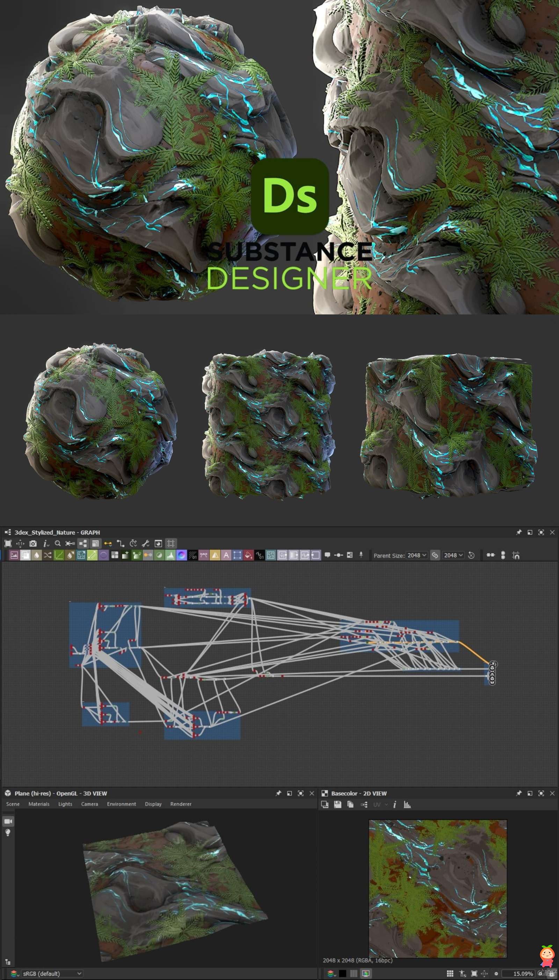The height and width of the screenshot is (980, 559).
Task: Toggle the stacked frames display button
Action: click(x=96, y=544)
